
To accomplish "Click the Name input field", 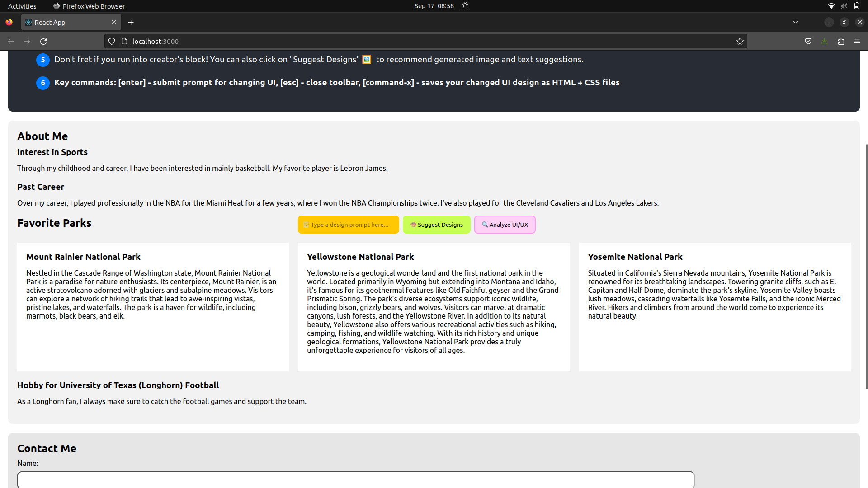I will coord(355,479).
